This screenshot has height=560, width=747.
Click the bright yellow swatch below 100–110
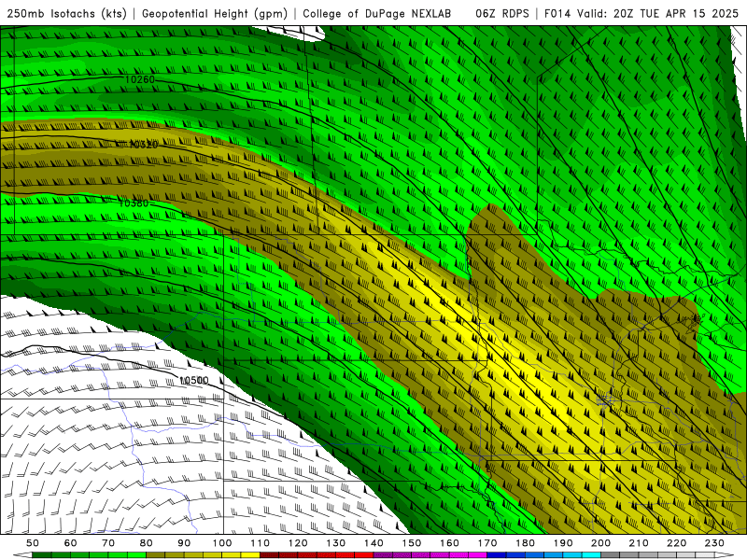coord(250,555)
